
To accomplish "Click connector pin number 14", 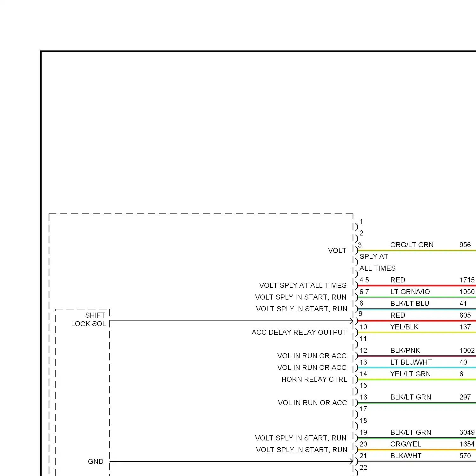I will coord(363,374).
